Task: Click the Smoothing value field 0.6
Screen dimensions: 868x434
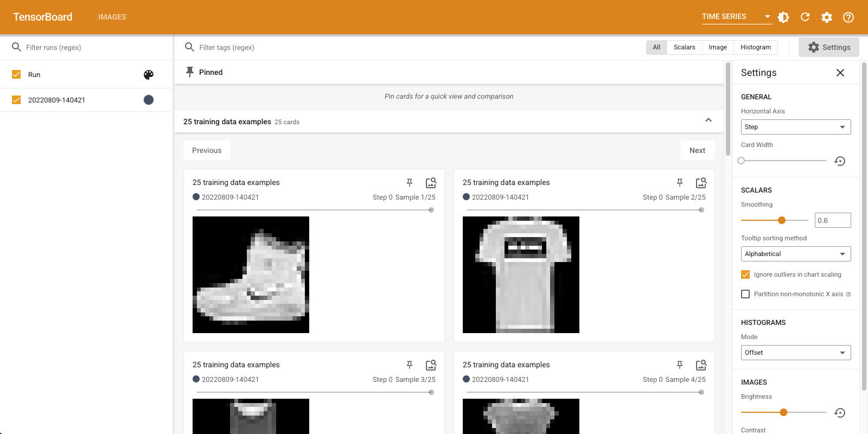Action: coord(833,220)
